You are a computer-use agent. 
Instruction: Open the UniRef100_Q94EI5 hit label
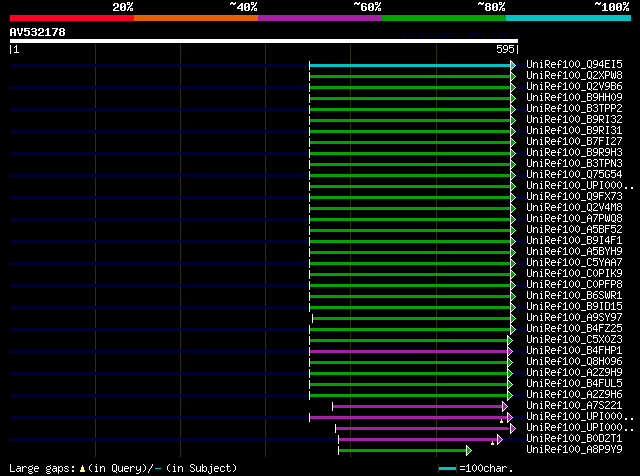[x=574, y=65]
